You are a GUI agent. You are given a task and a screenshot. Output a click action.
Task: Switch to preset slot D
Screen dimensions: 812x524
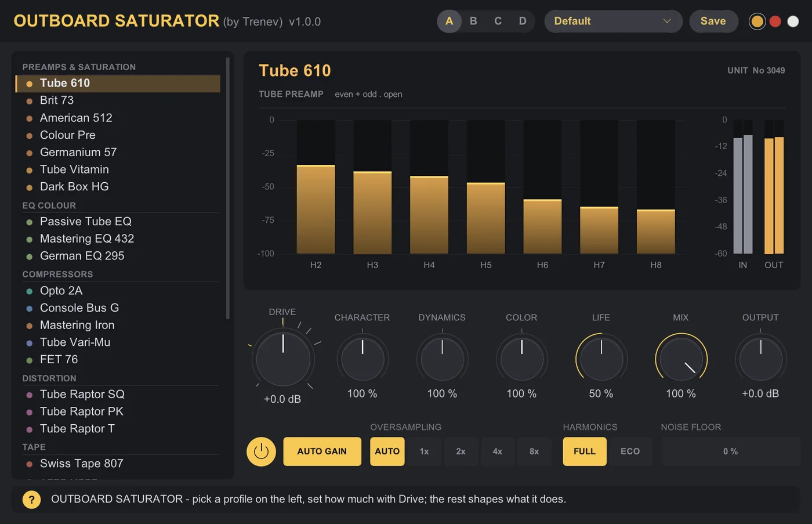523,21
